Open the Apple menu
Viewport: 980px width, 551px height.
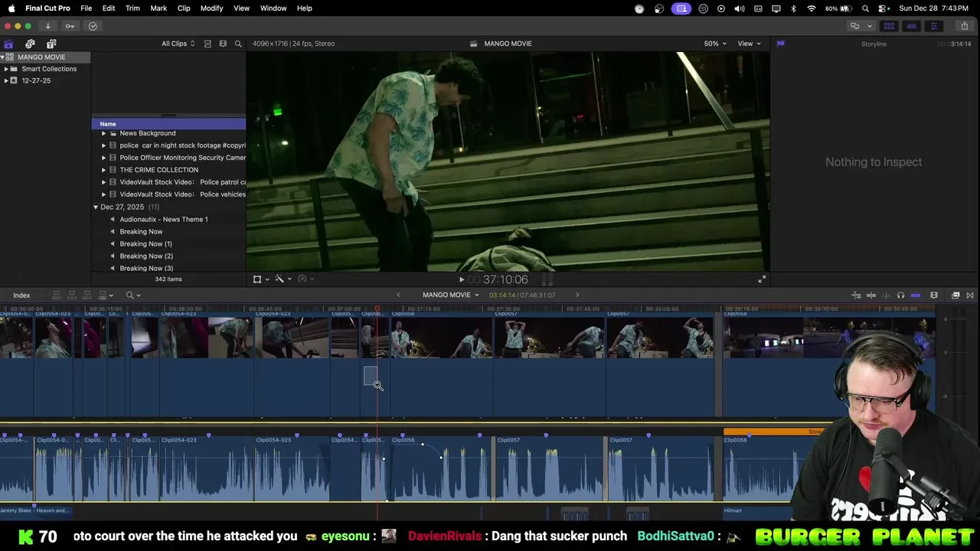(11, 8)
